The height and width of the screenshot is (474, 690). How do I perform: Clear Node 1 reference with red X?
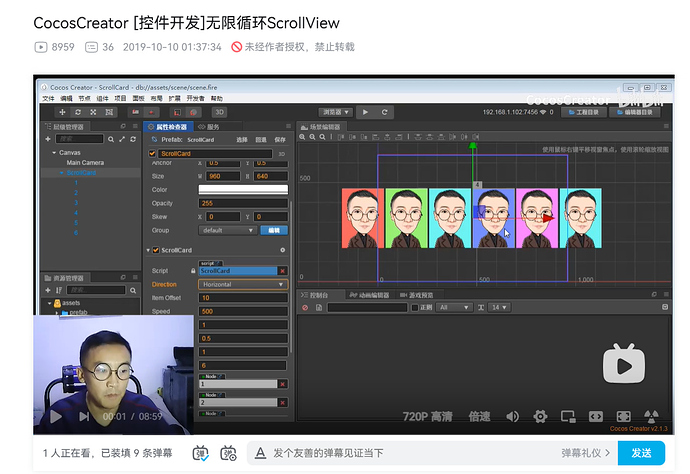[283, 384]
